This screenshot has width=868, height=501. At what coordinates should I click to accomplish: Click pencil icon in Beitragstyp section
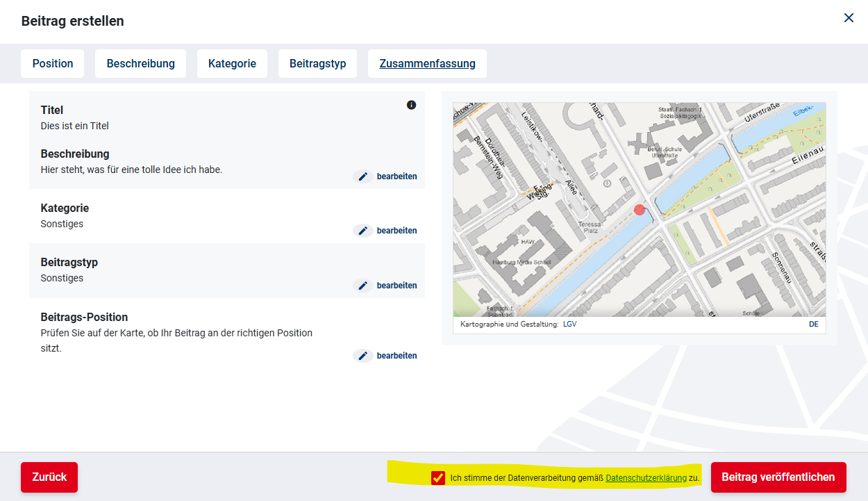[362, 286]
